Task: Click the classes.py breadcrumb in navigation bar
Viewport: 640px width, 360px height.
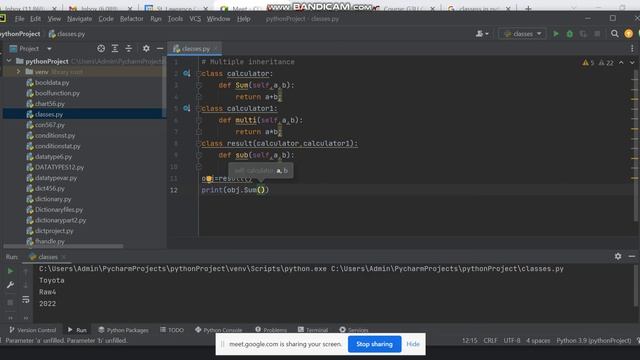Action: pos(67,34)
